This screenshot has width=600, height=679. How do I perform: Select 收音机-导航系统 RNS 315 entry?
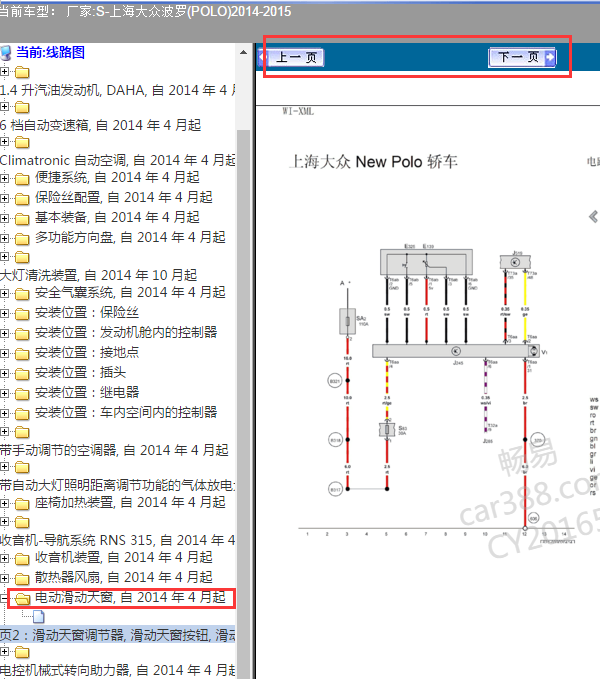click(118, 540)
